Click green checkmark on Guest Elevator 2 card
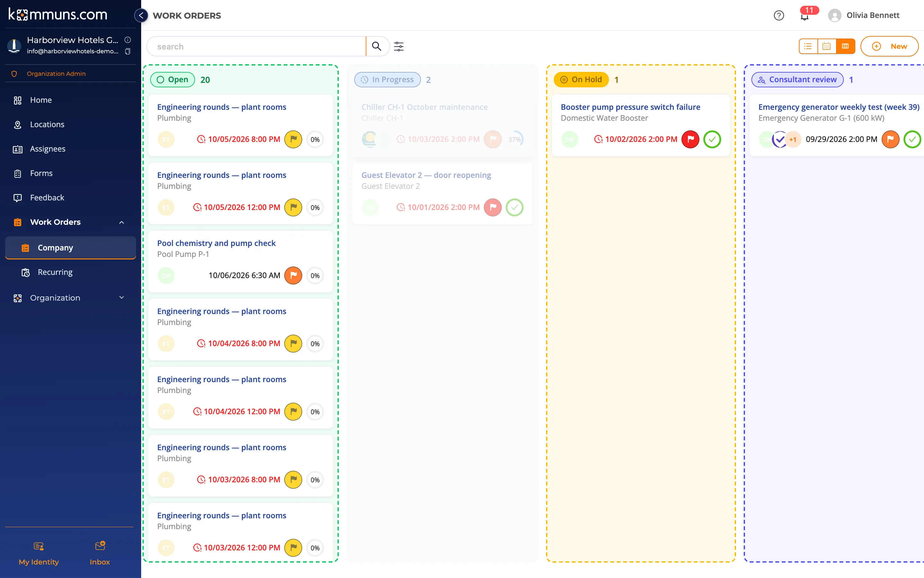This screenshot has width=924, height=578. coord(514,207)
